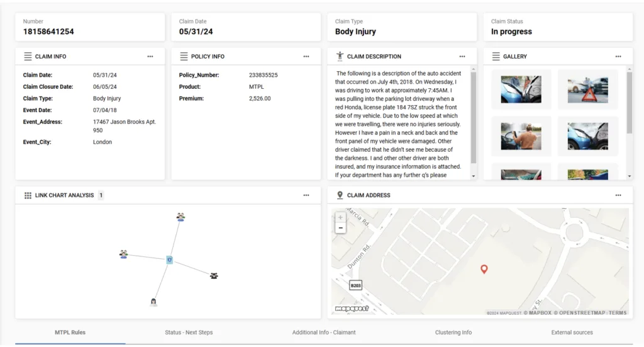Open gallery photo of blue car front damage
Image resolution: width=644 pixels, height=347 pixels.
point(588,136)
